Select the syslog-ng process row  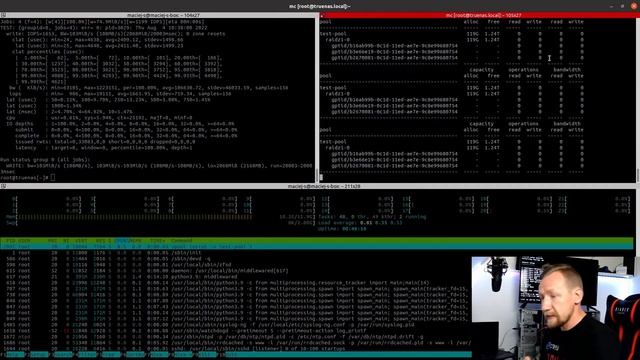[x=235, y=325]
